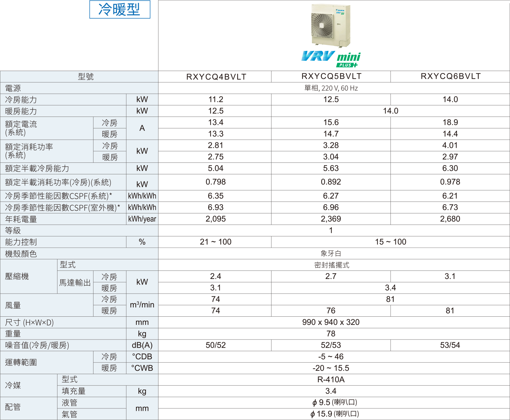Click the 壓縮機 row label
Viewport: 510px width, 420px height.
point(17,277)
